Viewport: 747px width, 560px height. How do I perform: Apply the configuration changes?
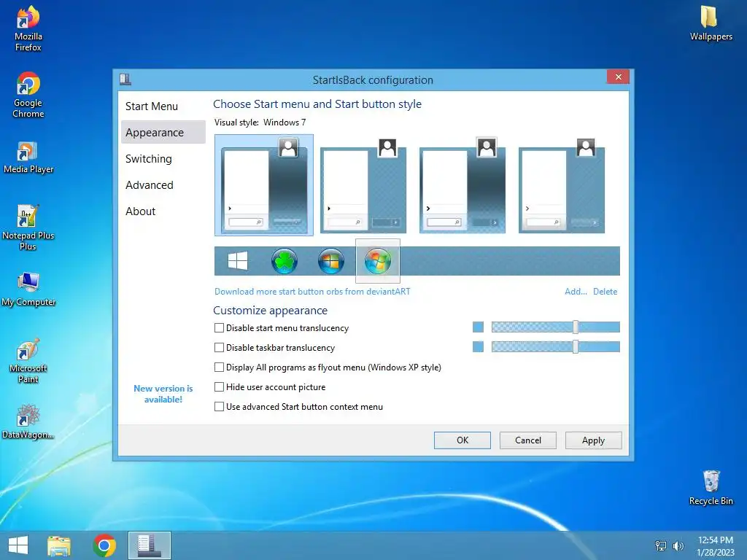pyautogui.click(x=593, y=440)
